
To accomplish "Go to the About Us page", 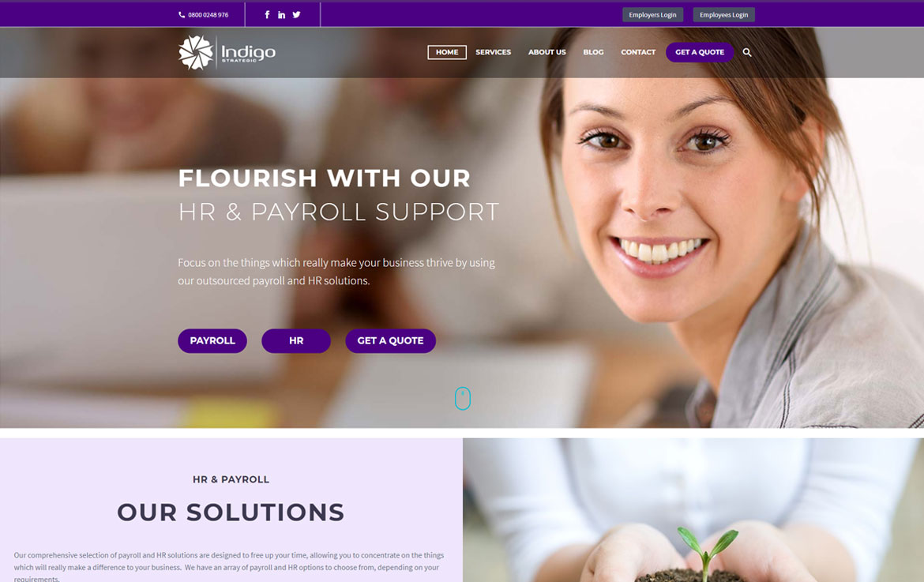I will click(547, 52).
